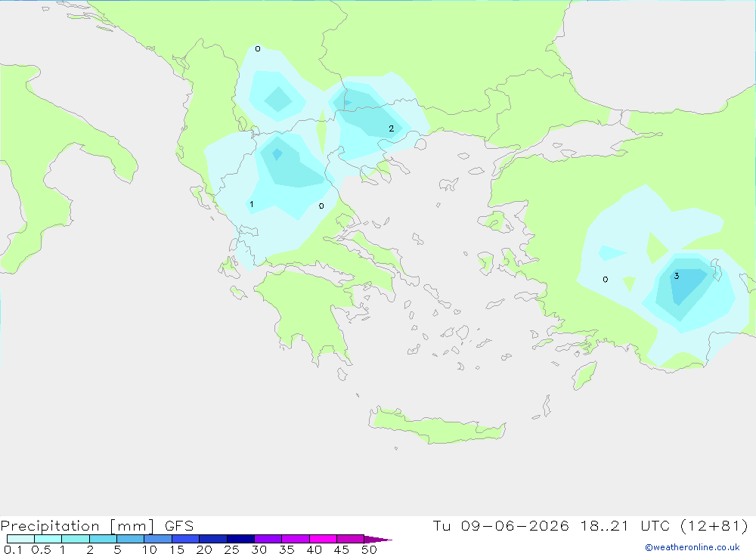756x554 pixels.
Task: Click the legend scale label '25'
Action: tap(231, 549)
